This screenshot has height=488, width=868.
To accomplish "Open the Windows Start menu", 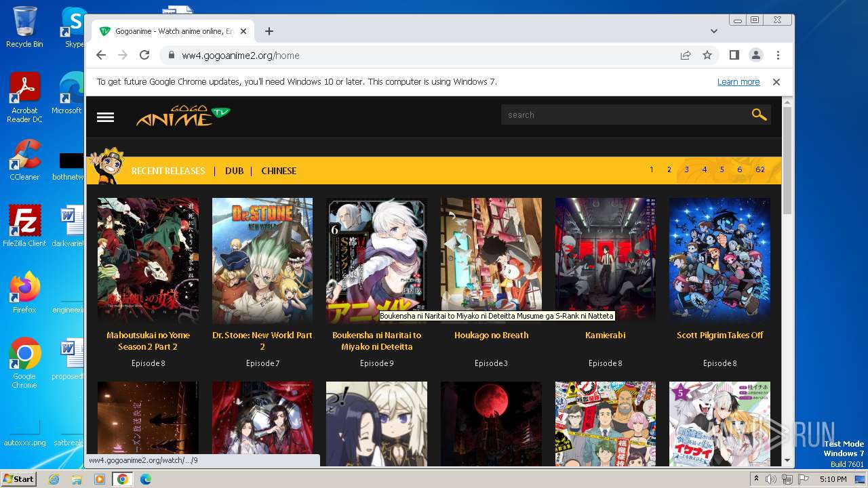I will point(18,479).
